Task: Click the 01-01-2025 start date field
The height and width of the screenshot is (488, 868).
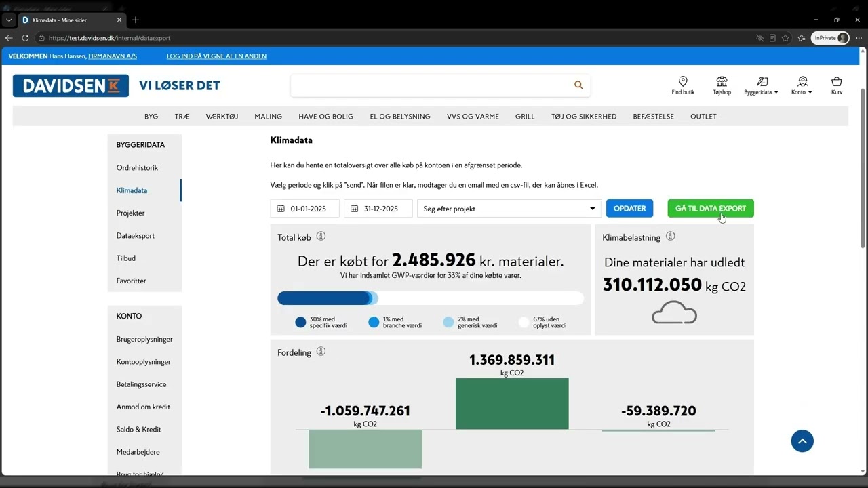Action: (x=304, y=209)
